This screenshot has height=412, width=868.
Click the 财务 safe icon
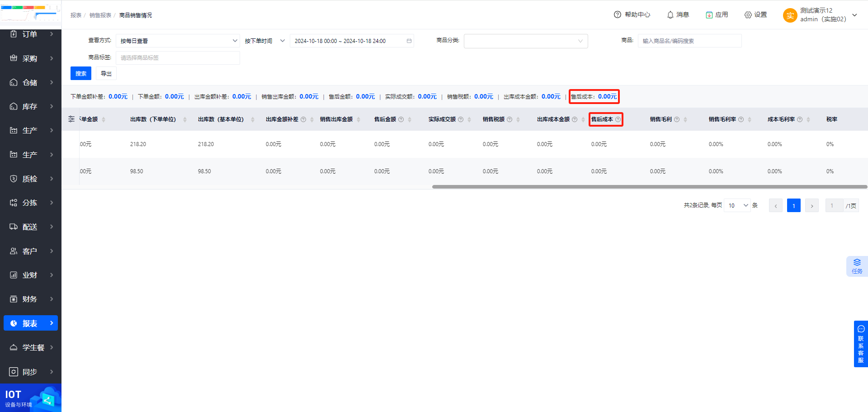click(x=14, y=299)
